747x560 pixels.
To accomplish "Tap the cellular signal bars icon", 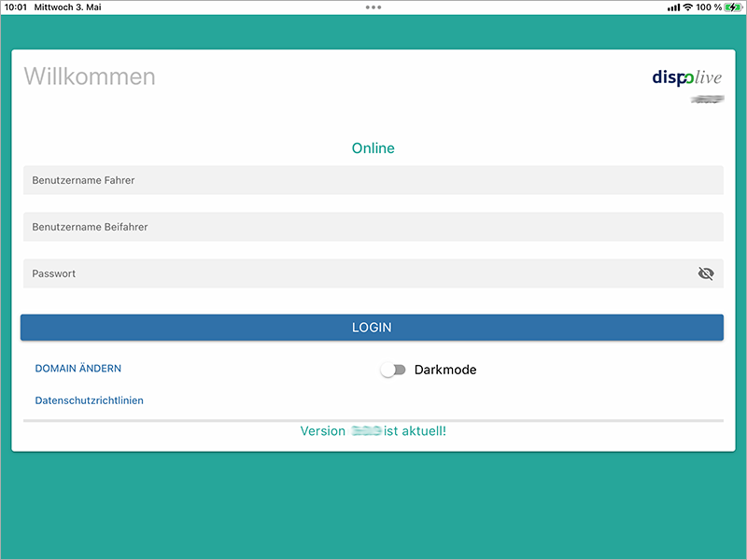I will click(x=673, y=7).
